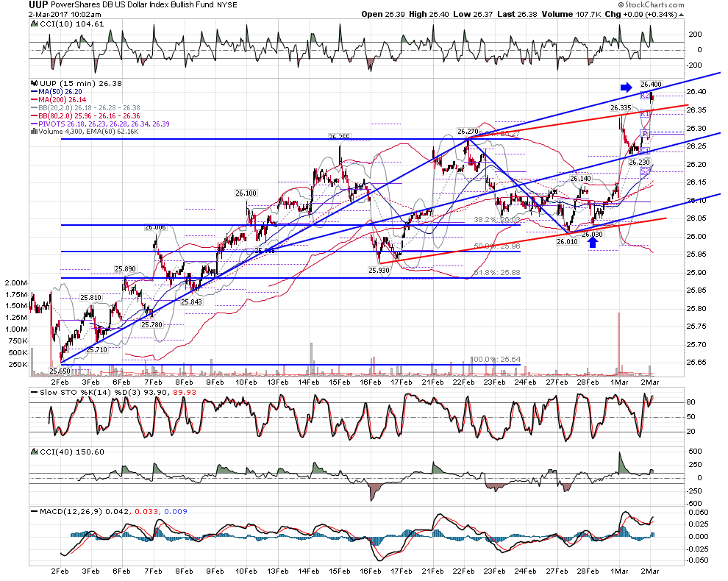This screenshot has width=728, height=581.
Task: Click the 38.2%: 26.03 Fibonacci label
Action: coord(497,219)
